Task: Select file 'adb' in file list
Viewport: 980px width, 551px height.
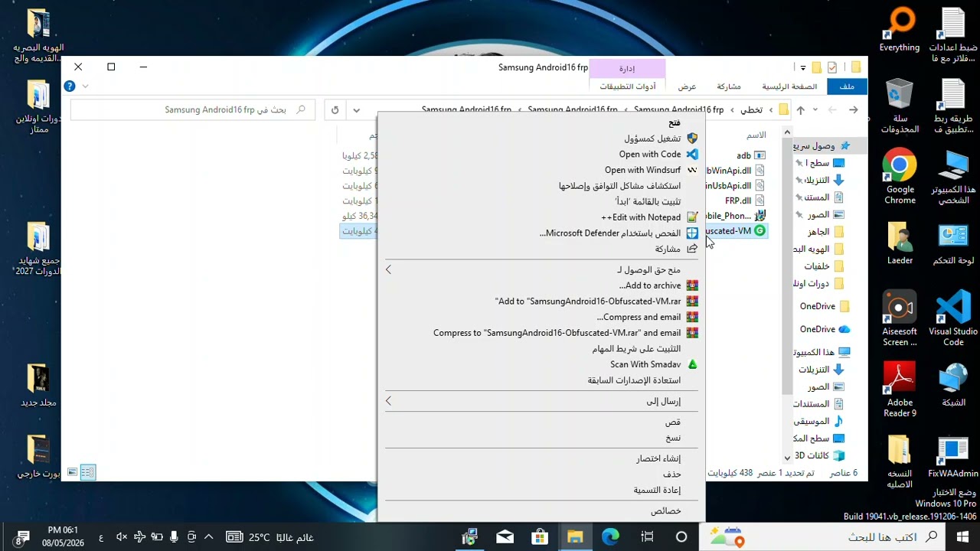Action: coord(750,155)
